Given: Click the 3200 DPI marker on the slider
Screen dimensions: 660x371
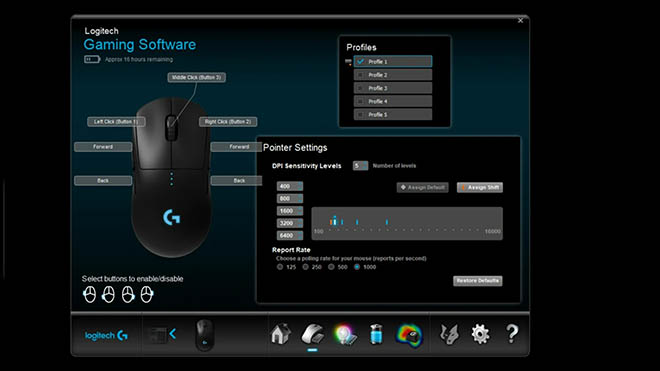Looking at the screenshot, I should (x=357, y=222).
